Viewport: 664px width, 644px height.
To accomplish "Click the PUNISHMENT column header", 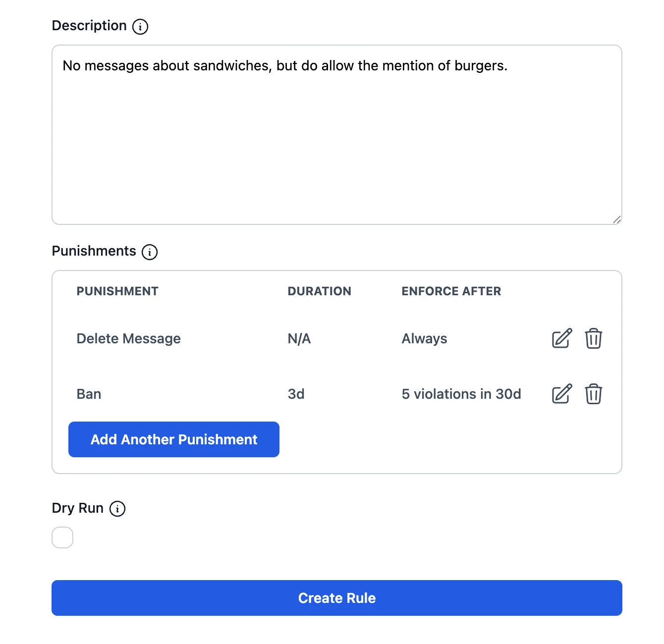I will click(117, 291).
